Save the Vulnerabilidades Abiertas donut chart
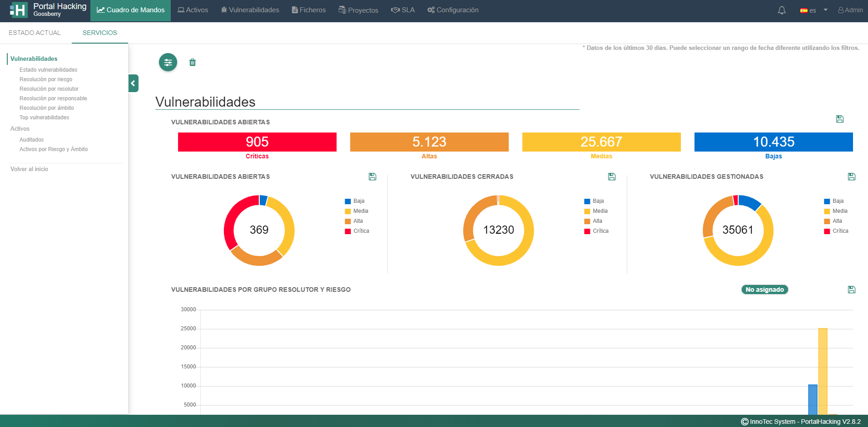868x427 pixels. point(372,177)
